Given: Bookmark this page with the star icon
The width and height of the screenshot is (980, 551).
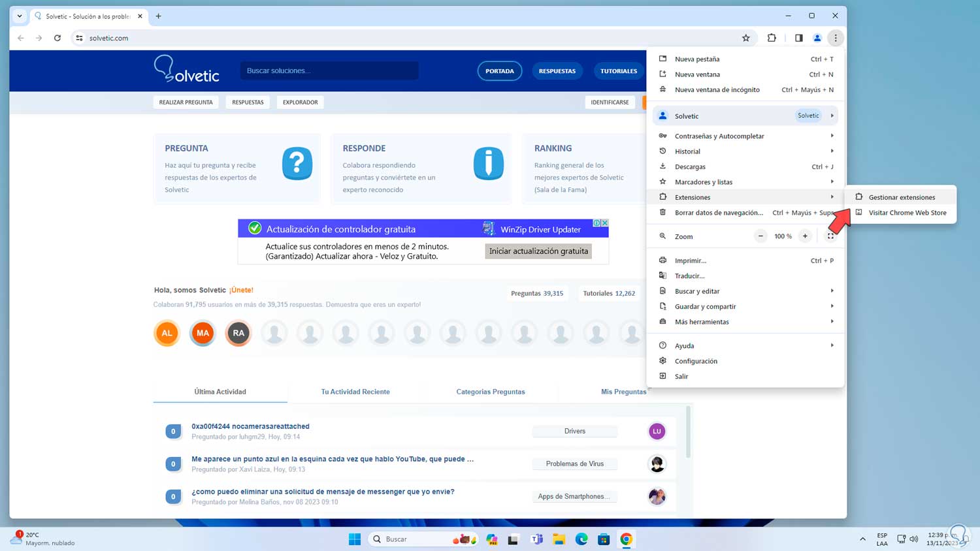Looking at the screenshot, I should pyautogui.click(x=746, y=38).
